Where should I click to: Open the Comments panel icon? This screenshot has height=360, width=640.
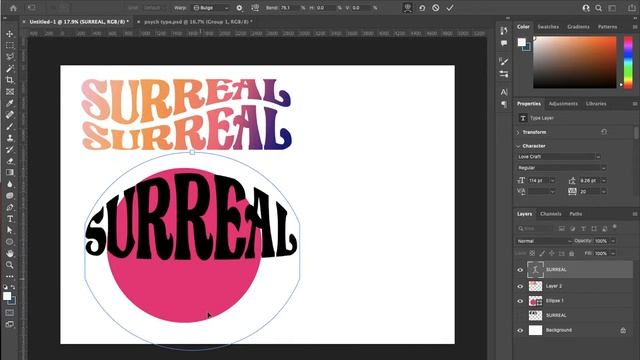[x=504, y=43]
